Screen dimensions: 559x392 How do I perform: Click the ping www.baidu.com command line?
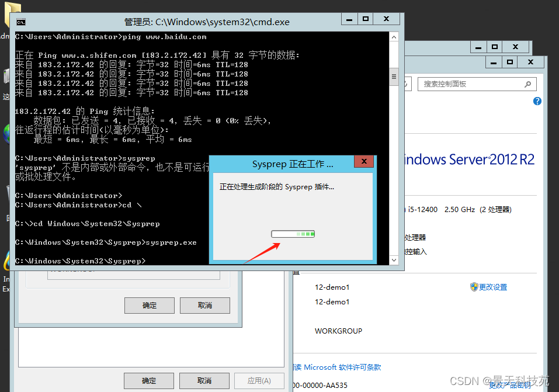coord(111,37)
